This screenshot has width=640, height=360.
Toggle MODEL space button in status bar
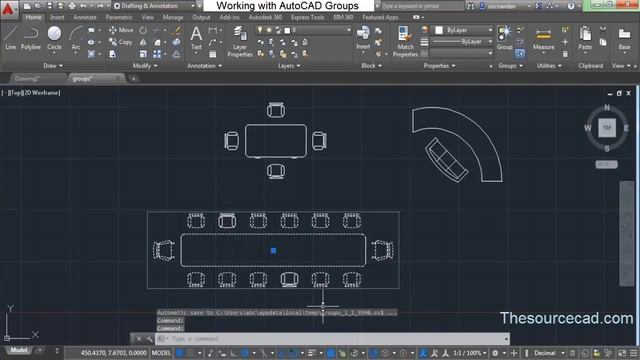coord(161,353)
